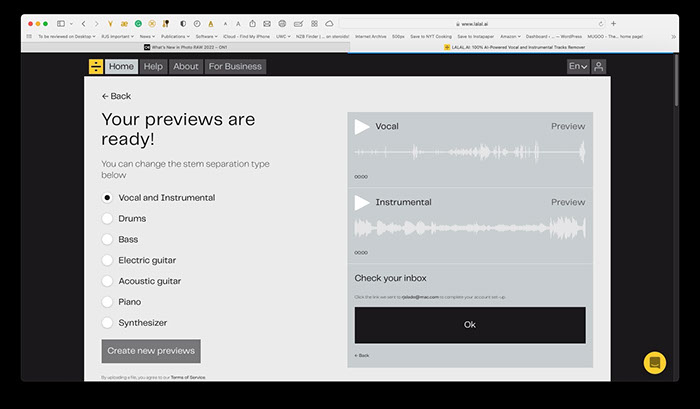Click the Terms of Service link
The height and width of the screenshot is (409, 700).
click(x=188, y=377)
